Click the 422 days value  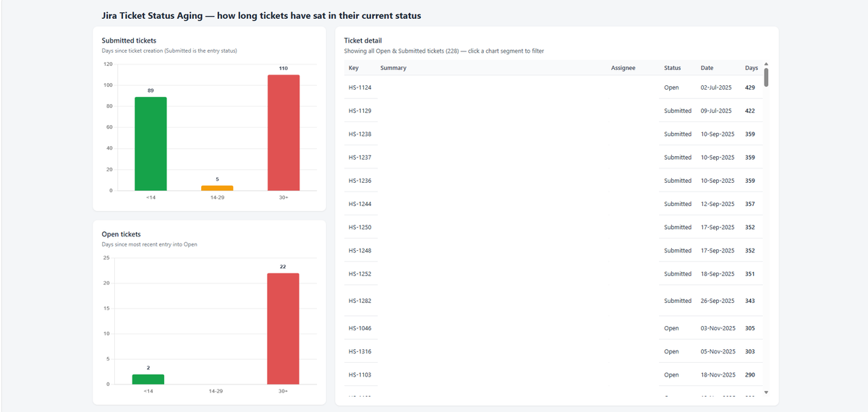(x=750, y=111)
